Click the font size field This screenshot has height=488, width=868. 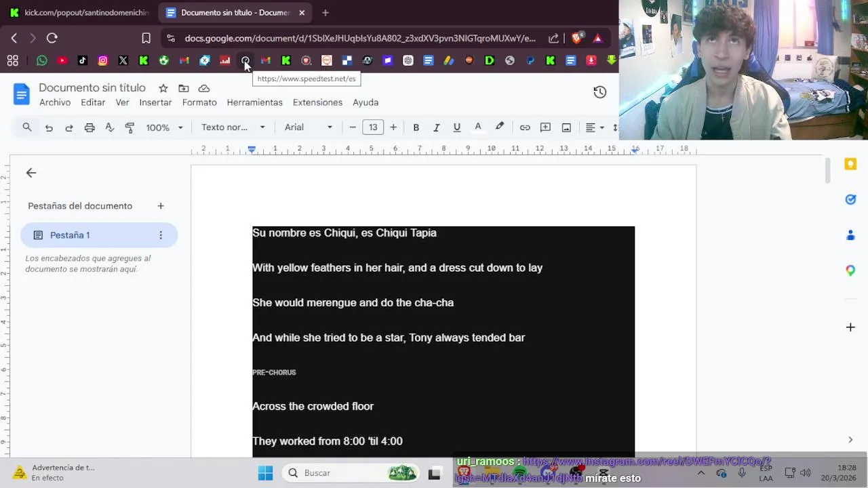373,127
